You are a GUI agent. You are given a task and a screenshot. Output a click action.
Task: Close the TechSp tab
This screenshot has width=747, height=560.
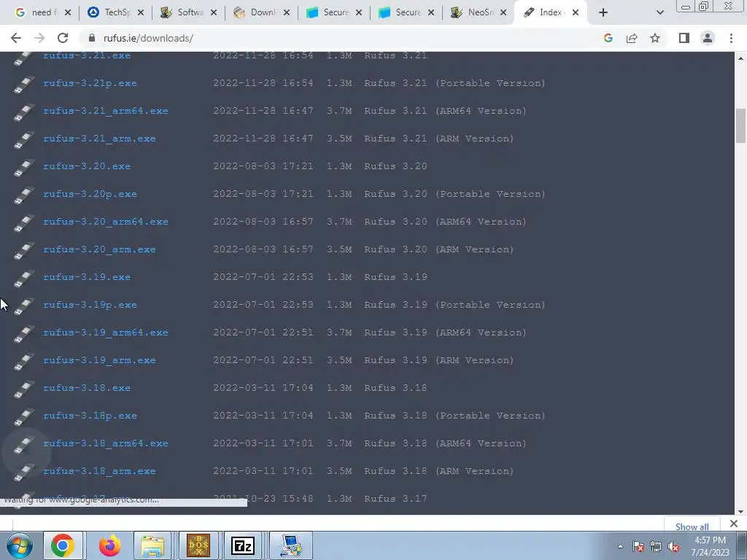141,12
